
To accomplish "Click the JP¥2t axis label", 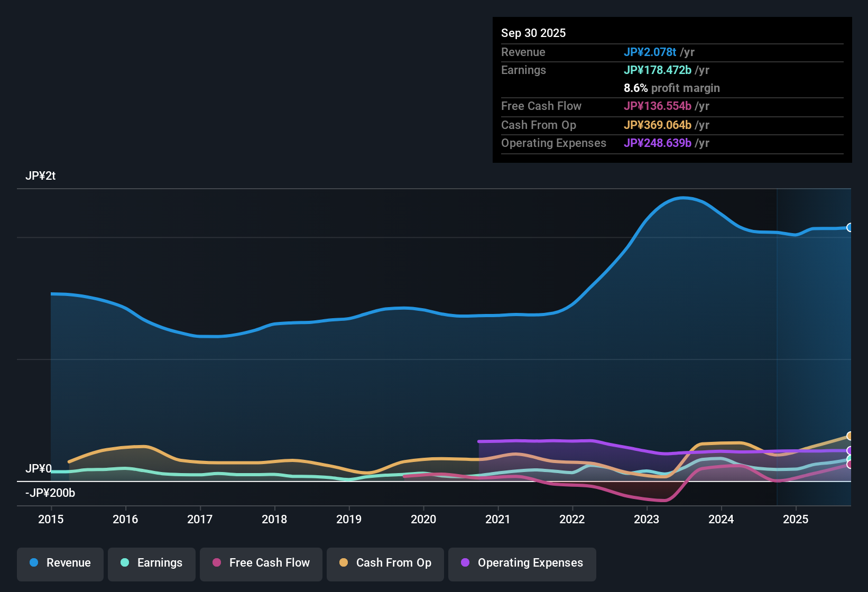I will (41, 175).
